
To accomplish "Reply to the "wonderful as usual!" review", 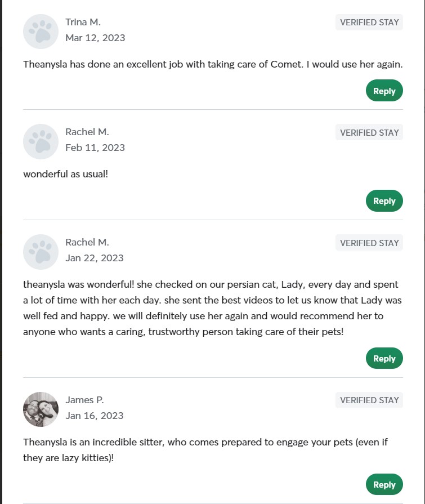I will tap(384, 201).
